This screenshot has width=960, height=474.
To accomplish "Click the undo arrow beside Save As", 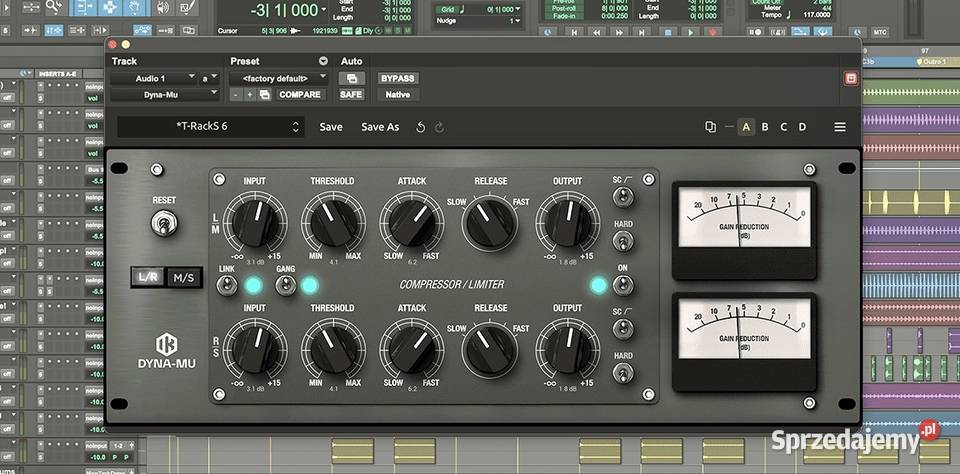I will pyautogui.click(x=420, y=127).
